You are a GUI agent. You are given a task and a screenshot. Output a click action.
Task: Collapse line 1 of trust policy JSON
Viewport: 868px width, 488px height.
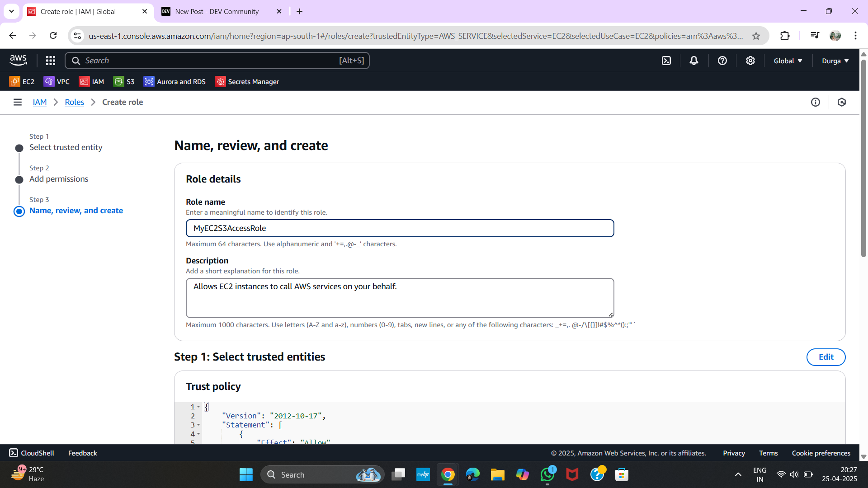pyautogui.click(x=198, y=407)
